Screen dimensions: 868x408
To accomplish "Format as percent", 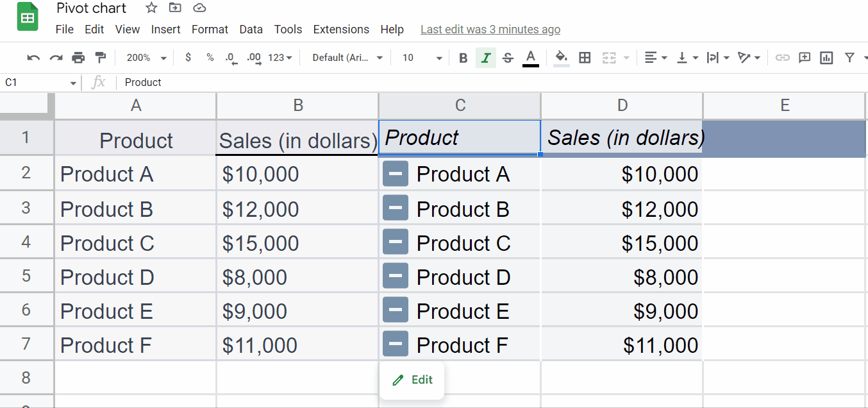I will coord(210,58).
